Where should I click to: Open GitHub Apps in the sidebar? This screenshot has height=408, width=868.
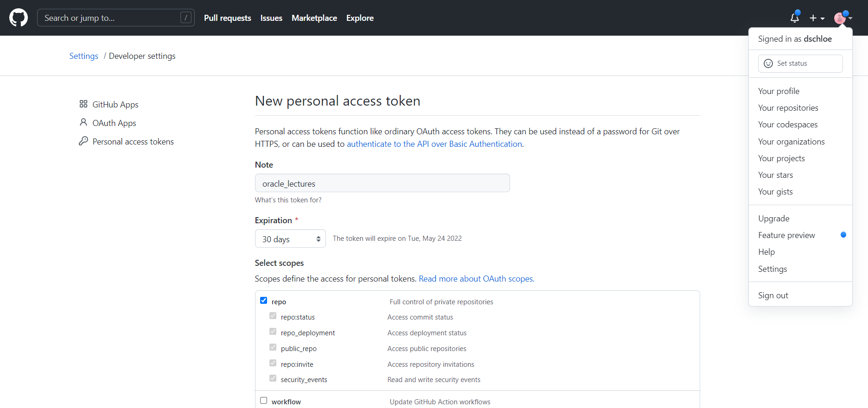pos(115,105)
